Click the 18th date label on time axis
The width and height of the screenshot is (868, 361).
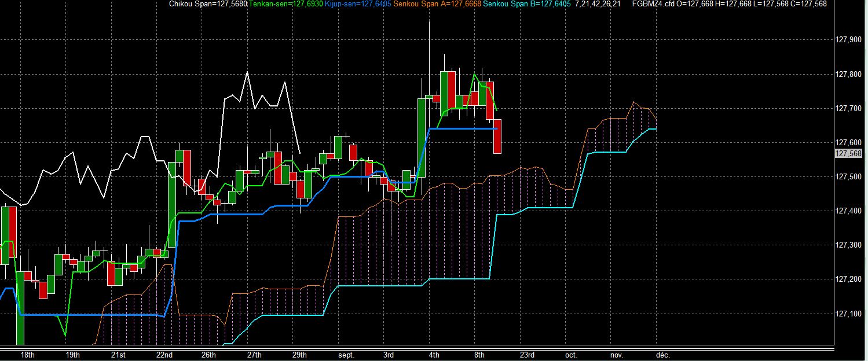tap(27, 355)
